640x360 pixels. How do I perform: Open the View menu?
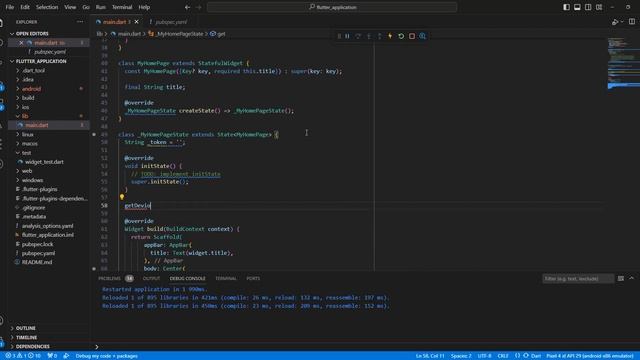70,7
